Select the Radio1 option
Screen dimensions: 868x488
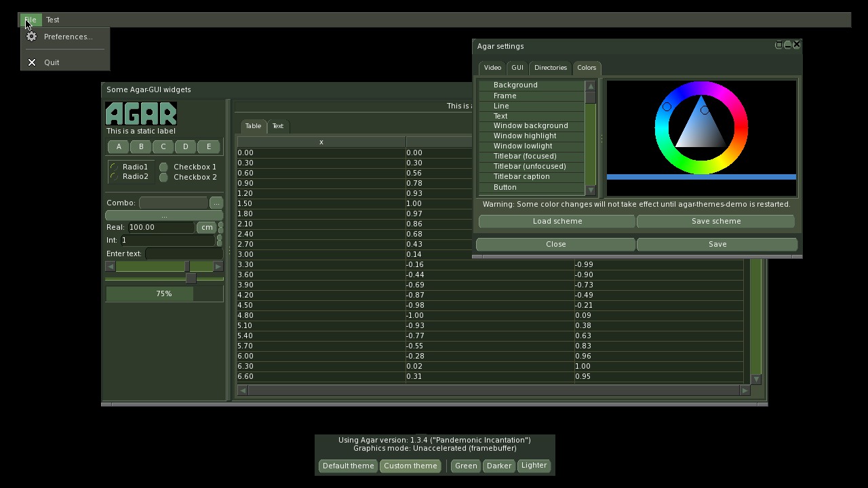[114, 167]
